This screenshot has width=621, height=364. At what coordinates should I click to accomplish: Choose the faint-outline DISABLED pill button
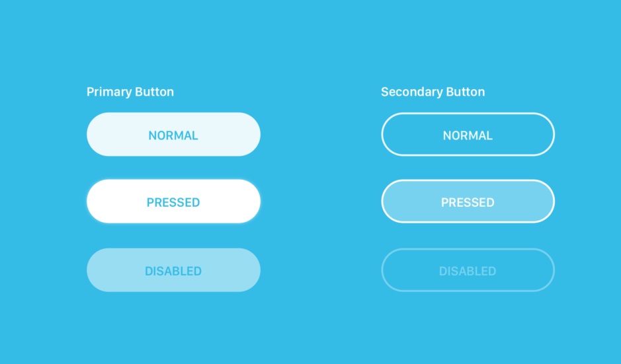(468, 270)
